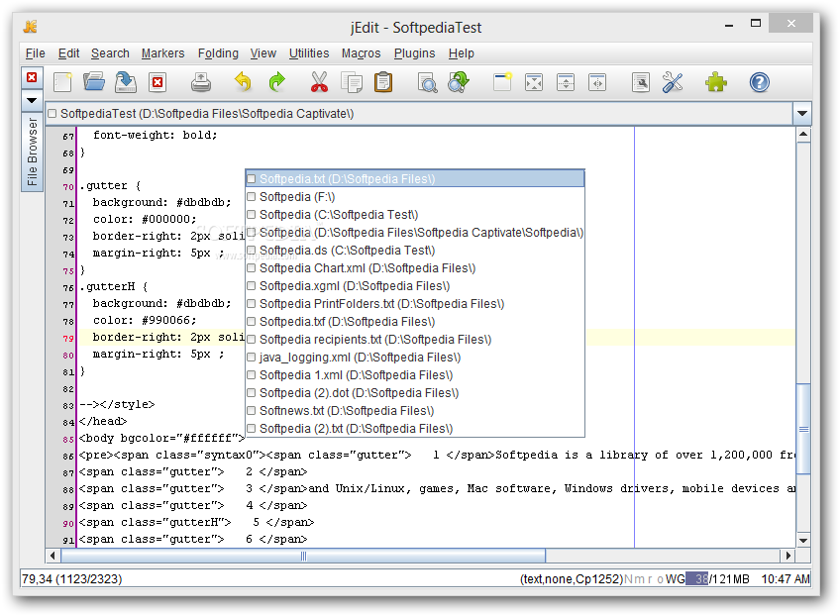Save the buffer using the save icon
This screenshot has height=616, width=840.
[x=126, y=82]
